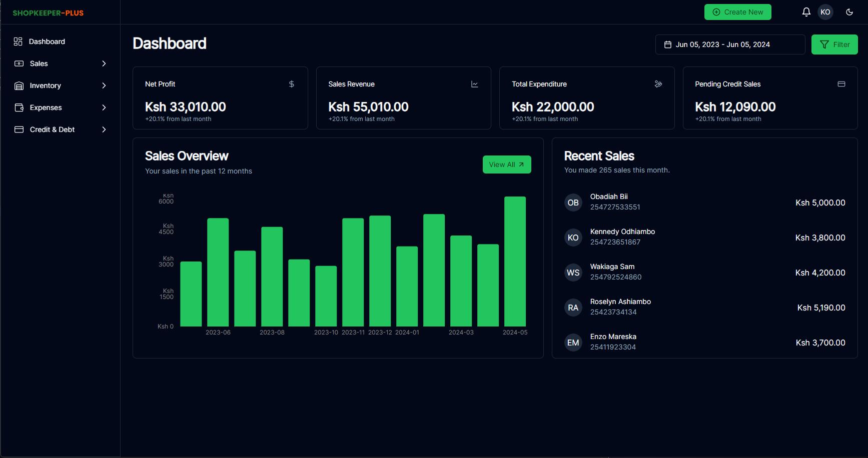
Task: Click Enzo Mareska name text
Action: pos(613,336)
